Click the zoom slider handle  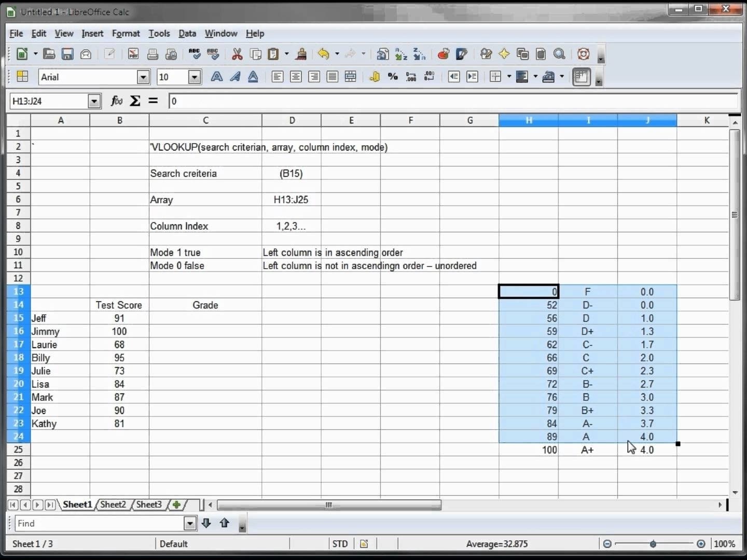click(x=653, y=543)
